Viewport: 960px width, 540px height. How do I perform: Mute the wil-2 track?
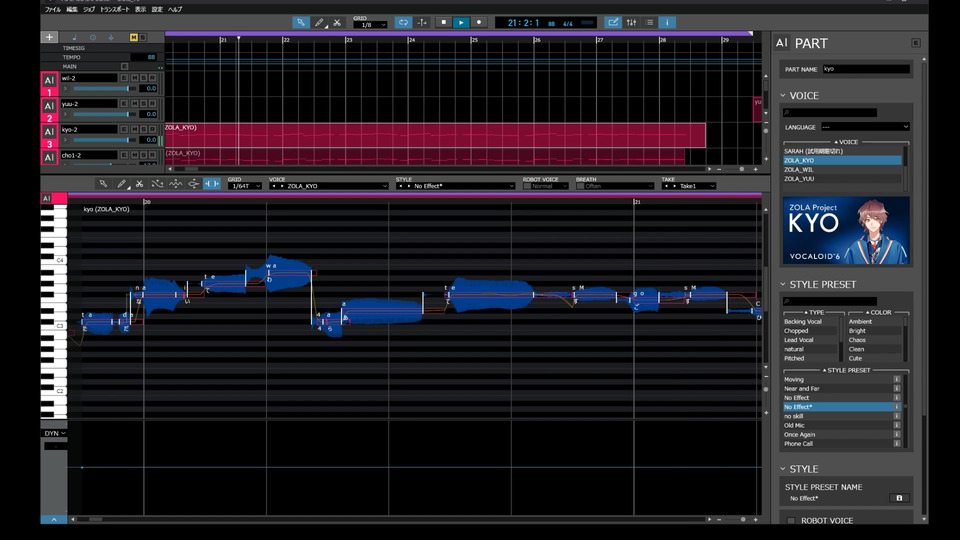point(134,78)
